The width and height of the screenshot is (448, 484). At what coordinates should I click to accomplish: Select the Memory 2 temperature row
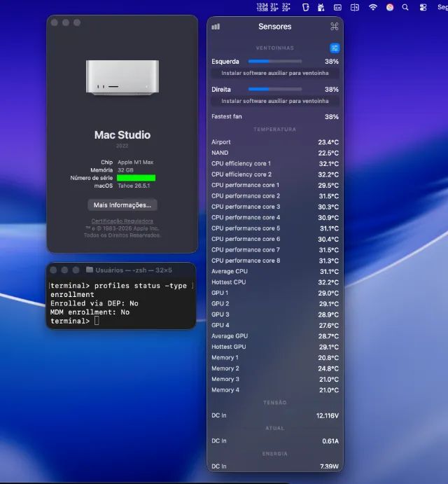point(275,368)
